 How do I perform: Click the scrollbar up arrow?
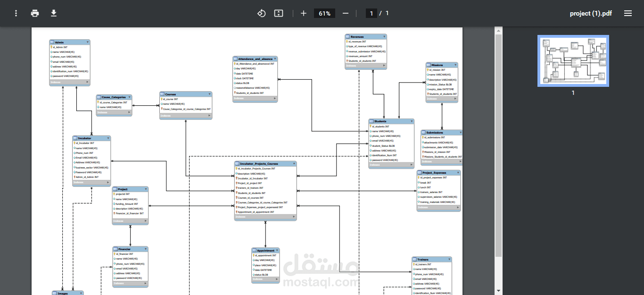pos(498,31)
